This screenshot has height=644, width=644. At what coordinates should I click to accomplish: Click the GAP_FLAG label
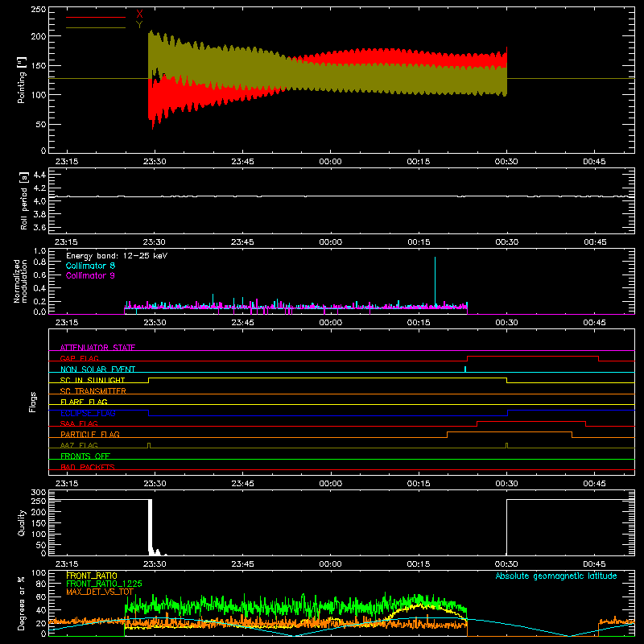click(x=79, y=358)
